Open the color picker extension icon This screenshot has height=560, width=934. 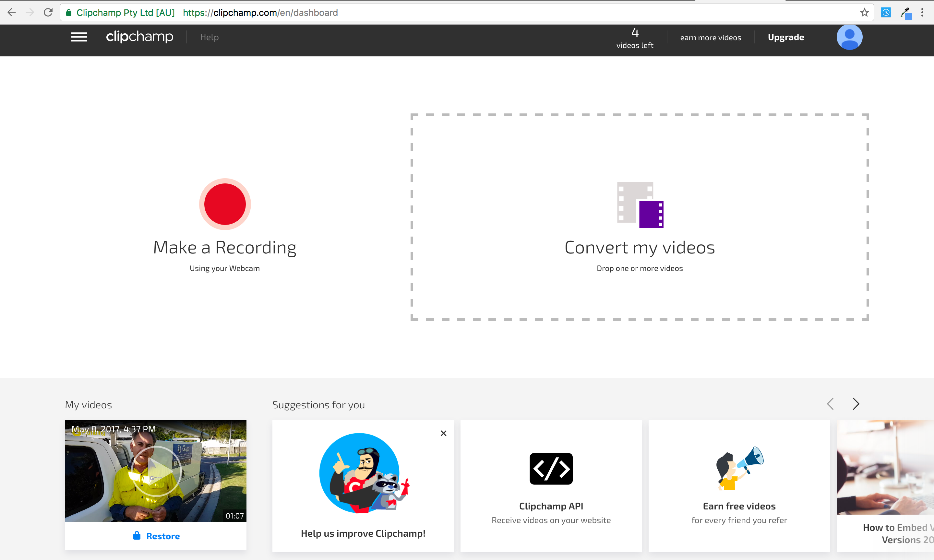[906, 13]
